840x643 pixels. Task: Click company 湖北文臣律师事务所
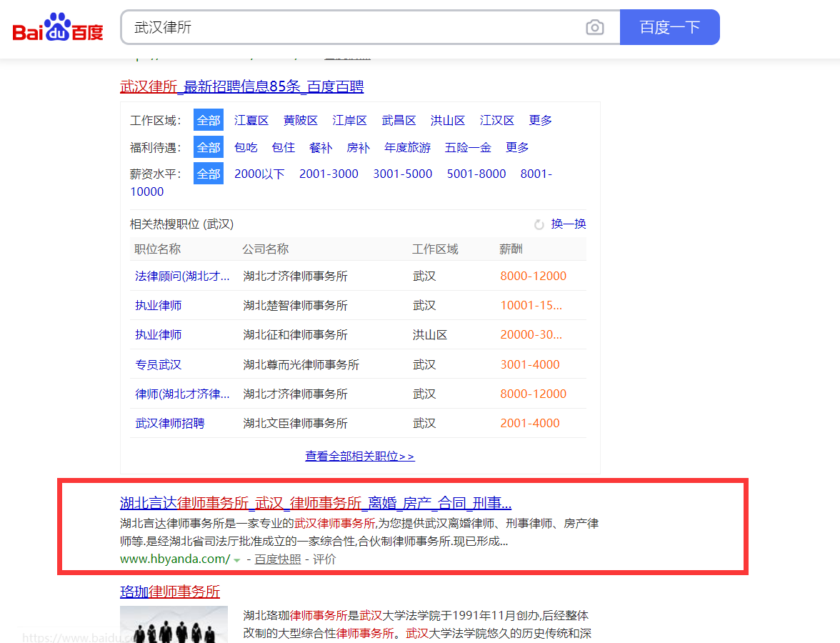click(295, 423)
